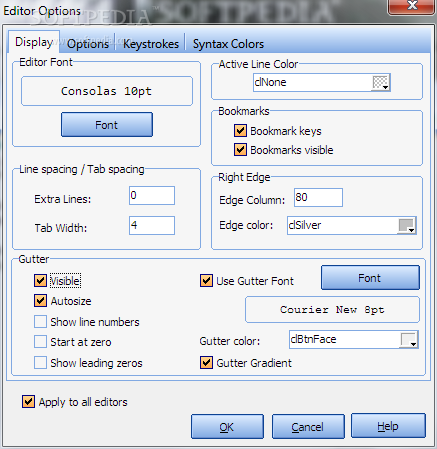Close the Editor Options dialog
This screenshot has height=449, width=437.
(412, 6)
